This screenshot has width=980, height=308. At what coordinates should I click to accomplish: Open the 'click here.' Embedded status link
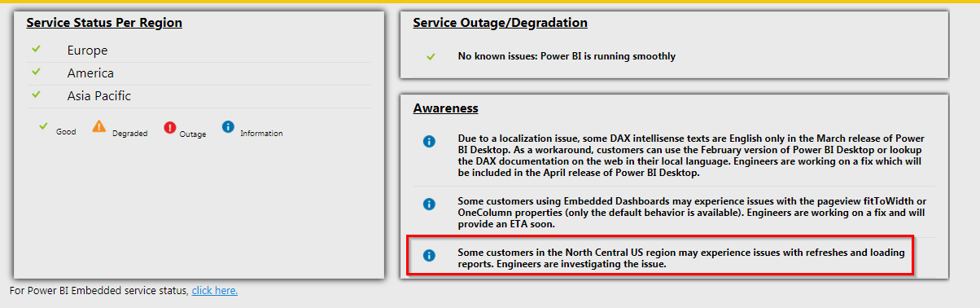215,290
